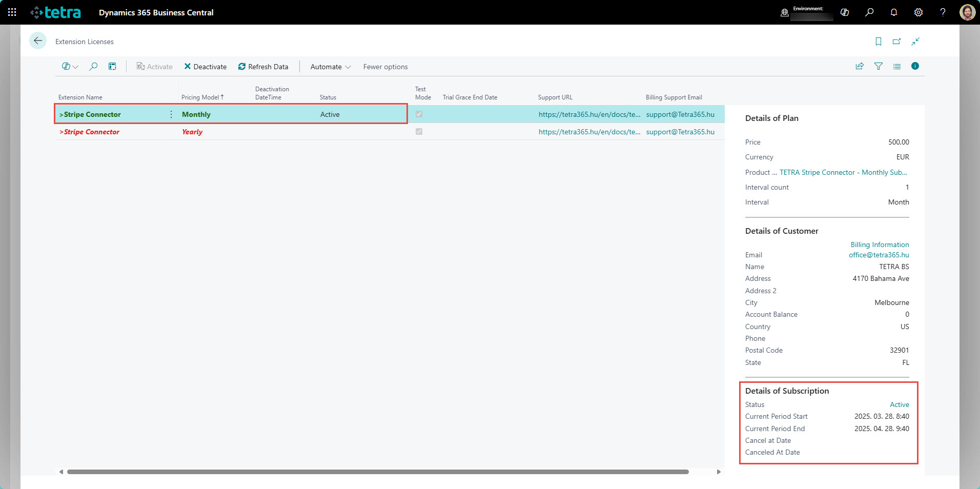Image resolution: width=980 pixels, height=489 pixels.
Task: Toggle Test Mode checkbox for Monthly row
Action: pos(419,114)
